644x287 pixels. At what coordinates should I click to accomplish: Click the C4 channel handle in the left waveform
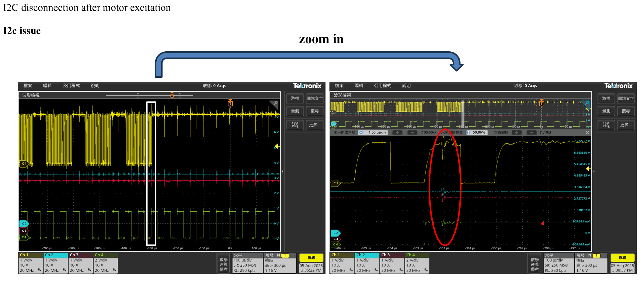pos(24,237)
